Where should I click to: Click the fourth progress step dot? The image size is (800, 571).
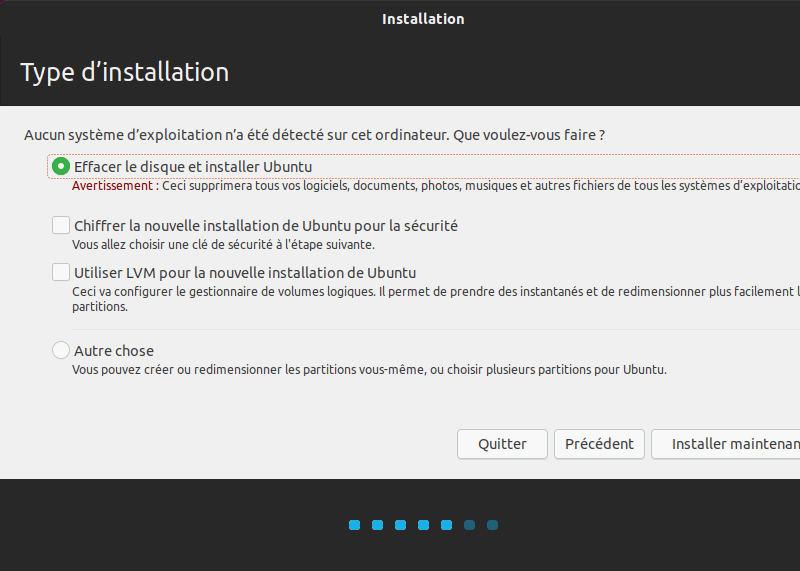(x=423, y=525)
